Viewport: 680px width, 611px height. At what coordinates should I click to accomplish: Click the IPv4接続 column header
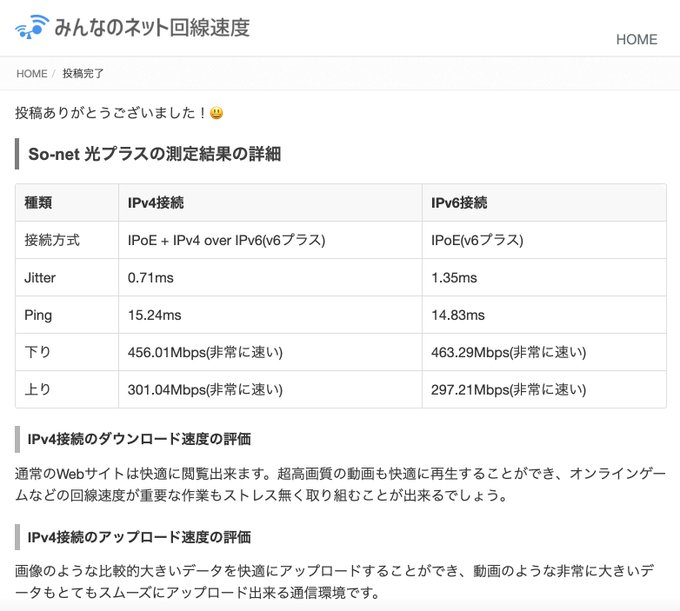[x=156, y=203]
